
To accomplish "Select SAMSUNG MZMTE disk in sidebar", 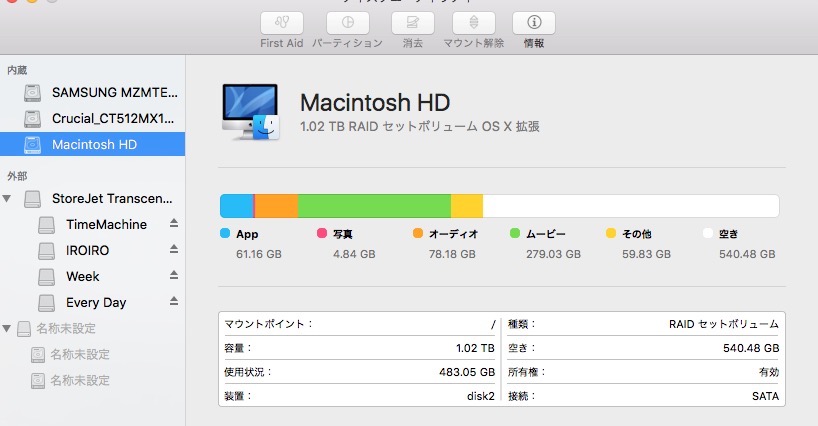I will pos(114,92).
